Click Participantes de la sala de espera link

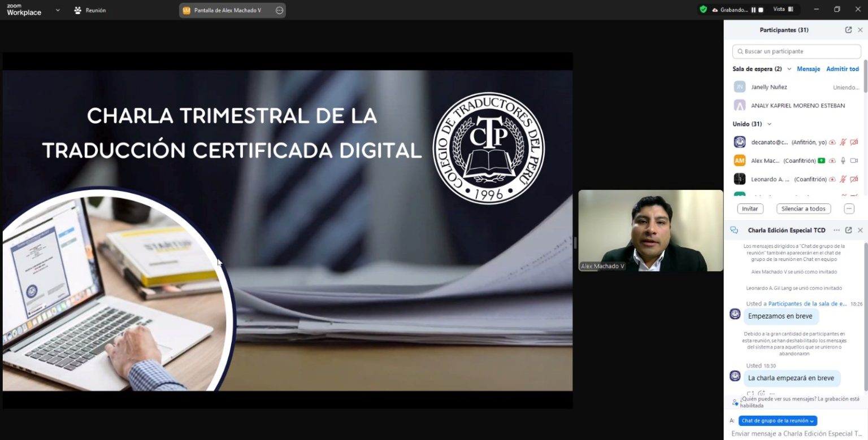(808, 303)
